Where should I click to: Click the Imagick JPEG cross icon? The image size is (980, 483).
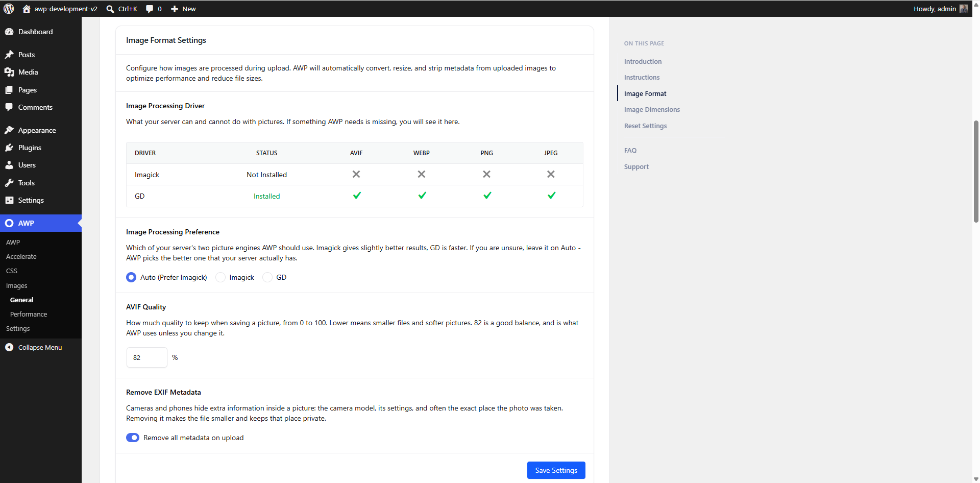pos(551,174)
